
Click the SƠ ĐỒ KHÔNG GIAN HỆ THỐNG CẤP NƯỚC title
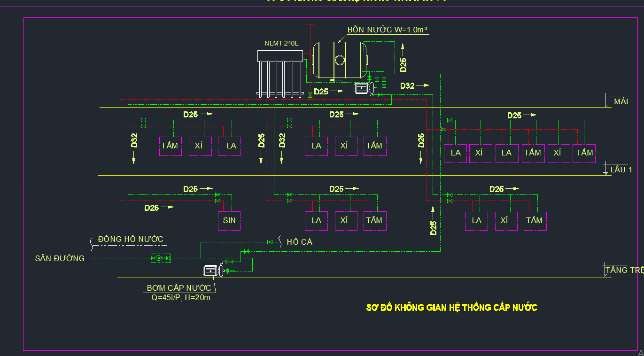click(x=451, y=308)
